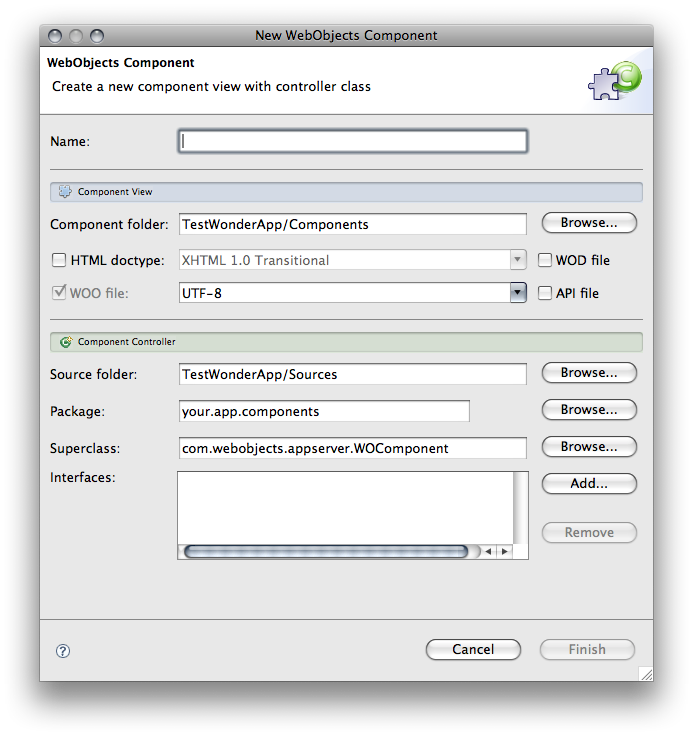This screenshot has width=693, height=736.
Task: Browse for the Package
Action: coord(589,410)
